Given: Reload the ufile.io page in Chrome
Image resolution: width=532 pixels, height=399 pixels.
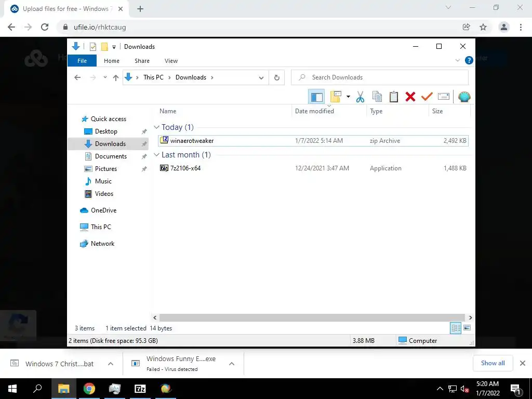Looking at the screenshot, I should [x=45, y=27].
